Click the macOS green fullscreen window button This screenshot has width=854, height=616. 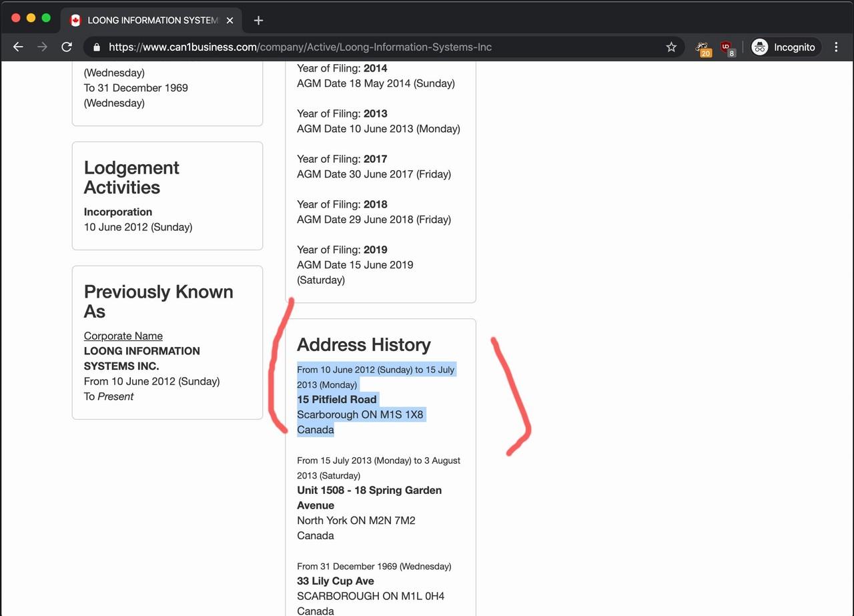pyautogui.click(x=46, y=18)
